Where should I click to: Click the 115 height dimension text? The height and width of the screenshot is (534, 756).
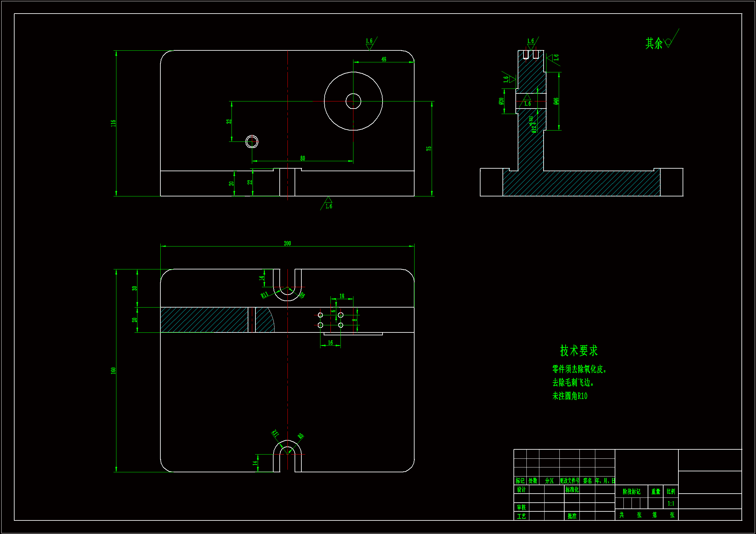[113, 123]
